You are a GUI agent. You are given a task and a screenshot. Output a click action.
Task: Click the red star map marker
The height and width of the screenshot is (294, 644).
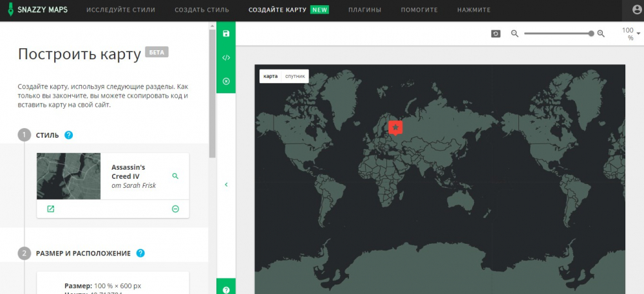395,127
